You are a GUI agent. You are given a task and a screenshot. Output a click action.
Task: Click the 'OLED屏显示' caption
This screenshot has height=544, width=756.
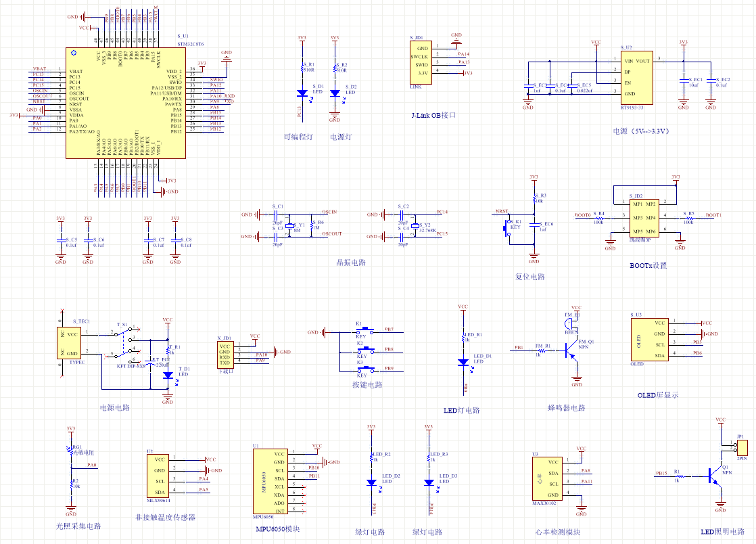658,395
